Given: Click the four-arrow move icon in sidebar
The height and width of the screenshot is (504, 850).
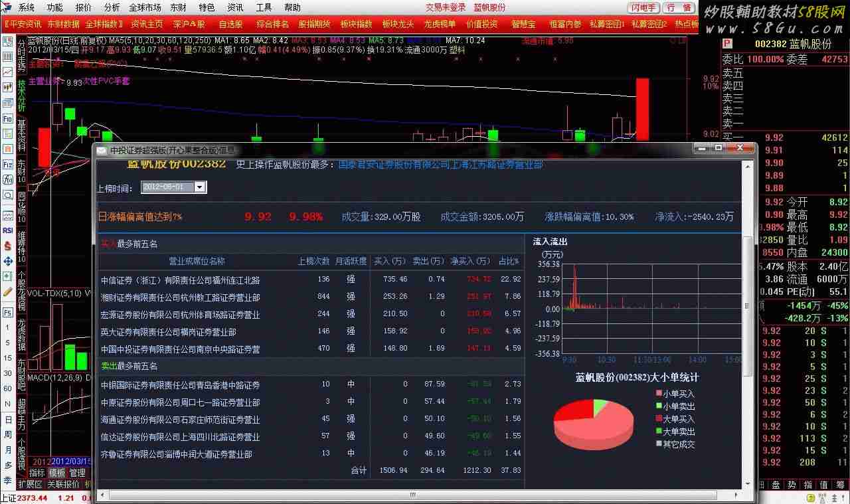Looking at the screenshot, I should tap(8, 261).
